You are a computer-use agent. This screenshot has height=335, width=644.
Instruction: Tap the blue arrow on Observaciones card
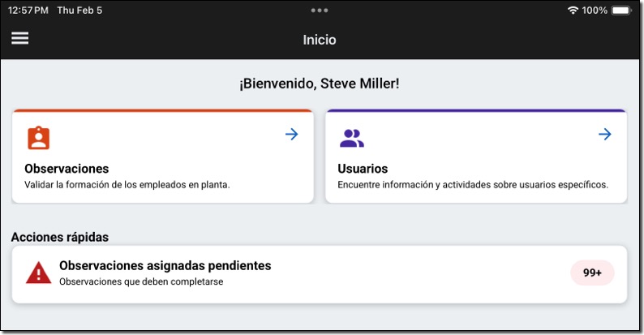pos(292,134)
